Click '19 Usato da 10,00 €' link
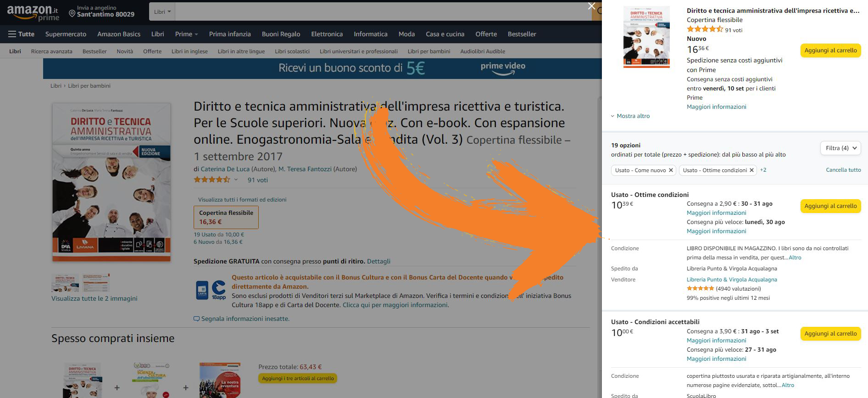The width and height of the screenshot is (868, 398). click(x=219, y=235)
